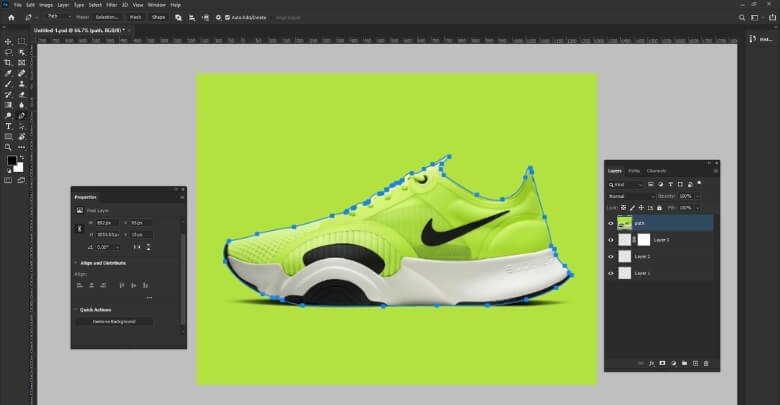This screenshot has height=405, width=780.
Task: Open path arrangement icon in options bar
Action: (205, 17)
